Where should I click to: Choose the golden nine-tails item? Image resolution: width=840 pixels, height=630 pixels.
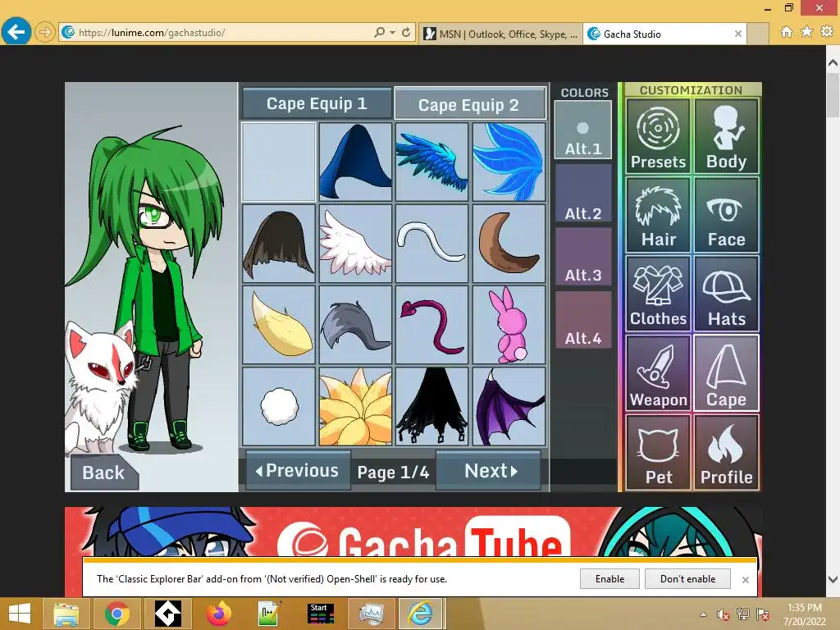pyautogui.click(x=355, y=406)
